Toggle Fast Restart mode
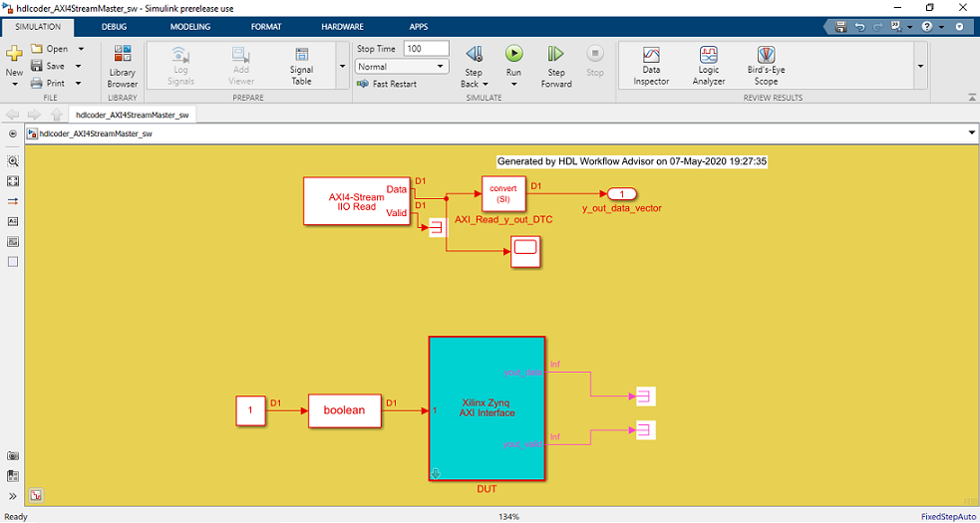The width and height of the screenshot is (980, 523). (x=387, y=84)
